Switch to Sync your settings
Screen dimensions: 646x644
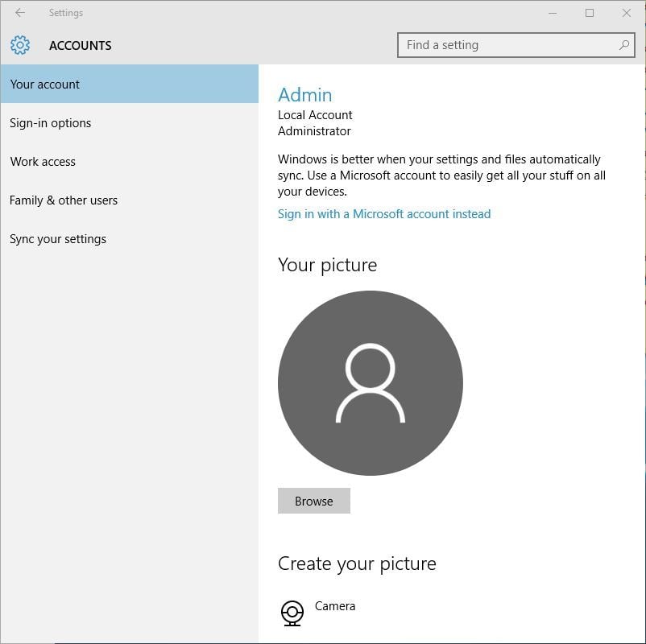point(130,239)
